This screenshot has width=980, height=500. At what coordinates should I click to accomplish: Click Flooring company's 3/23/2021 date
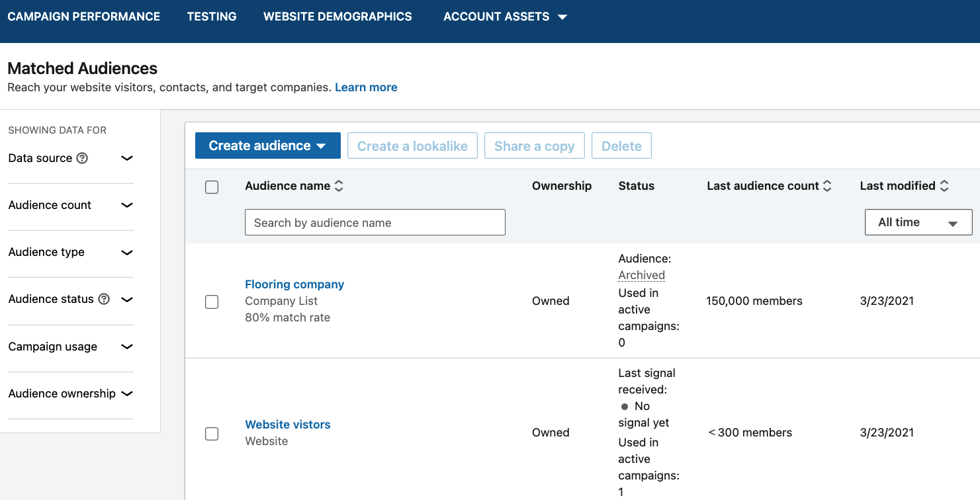pos(887,301)
